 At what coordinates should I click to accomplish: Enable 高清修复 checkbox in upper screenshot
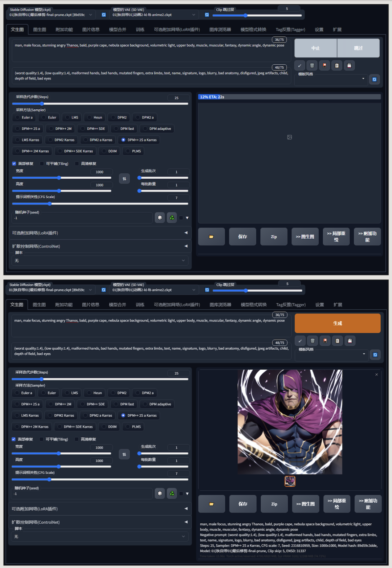(77, 163)
